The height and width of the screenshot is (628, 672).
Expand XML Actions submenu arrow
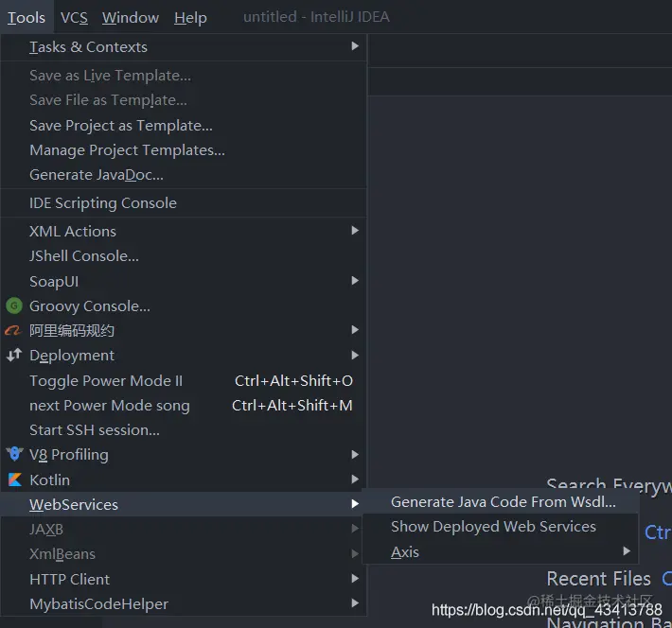355,231
